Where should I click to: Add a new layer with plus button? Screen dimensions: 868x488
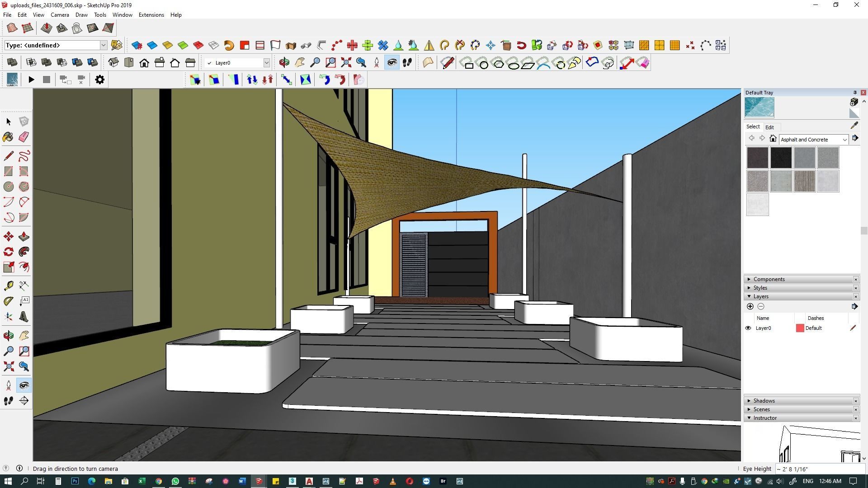[750, 307]
